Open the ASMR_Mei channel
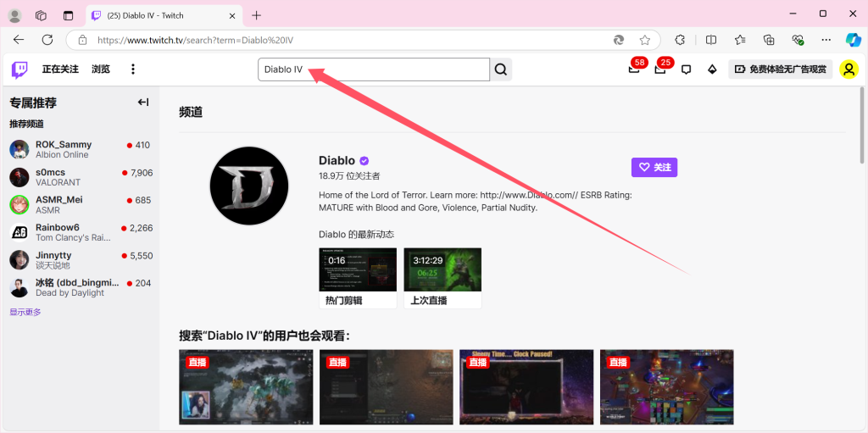 point(81,205)
